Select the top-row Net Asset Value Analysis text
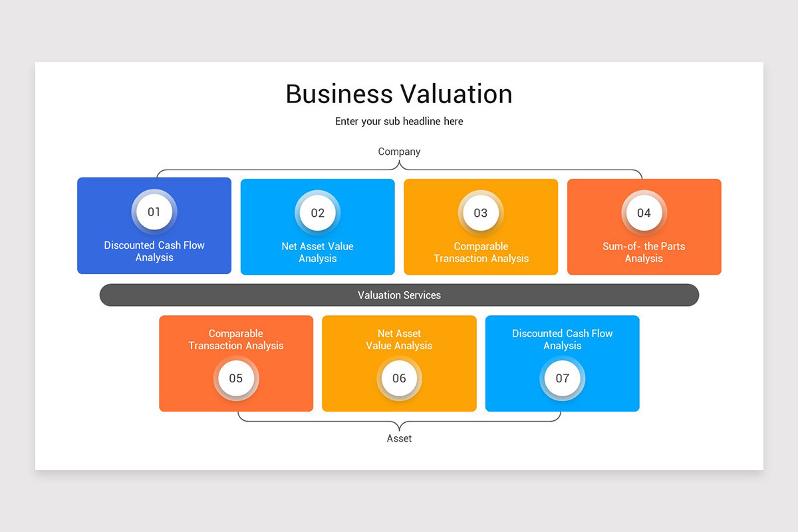Screen dimensions: 798x532 (317, 252)
